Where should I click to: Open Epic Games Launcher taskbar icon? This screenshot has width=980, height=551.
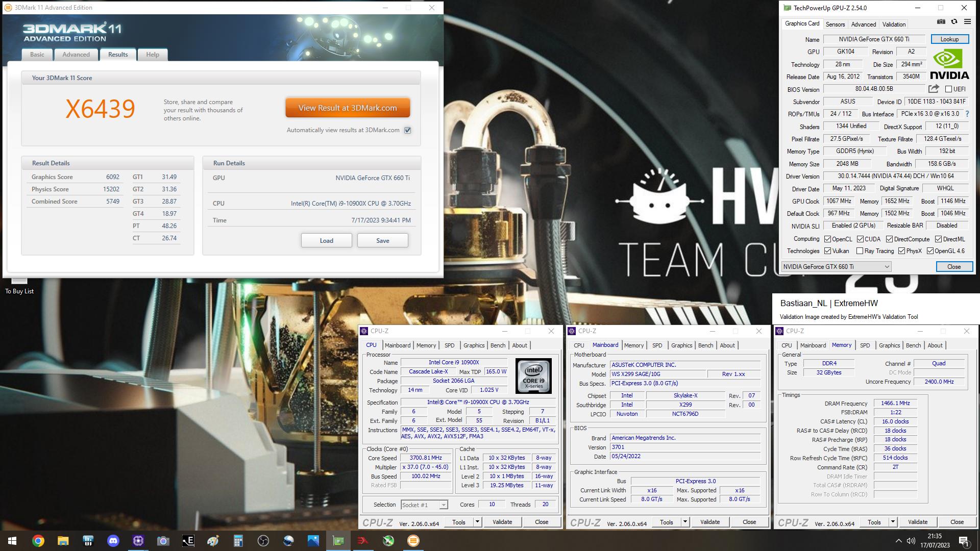[x=188, y=541]
